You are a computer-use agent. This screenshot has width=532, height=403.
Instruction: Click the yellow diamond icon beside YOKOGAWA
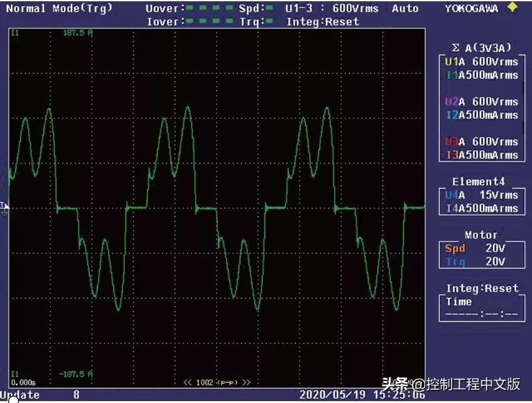point(513,8)
